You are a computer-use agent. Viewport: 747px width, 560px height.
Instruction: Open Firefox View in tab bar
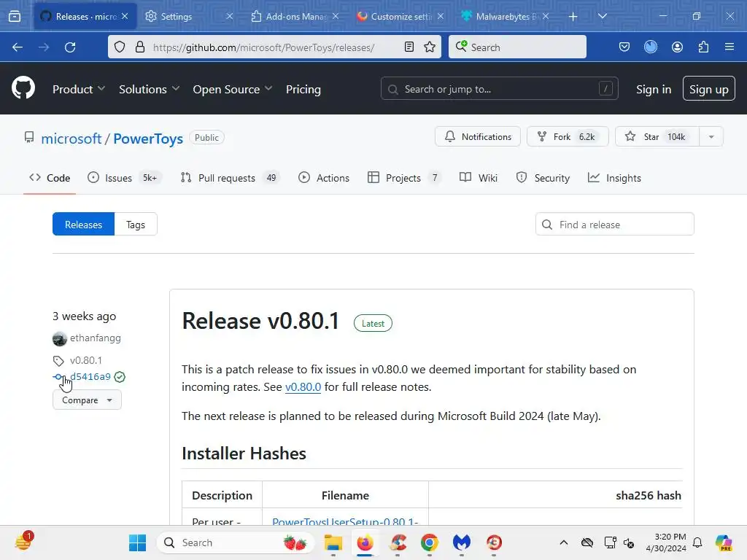(x=15, y=16)
